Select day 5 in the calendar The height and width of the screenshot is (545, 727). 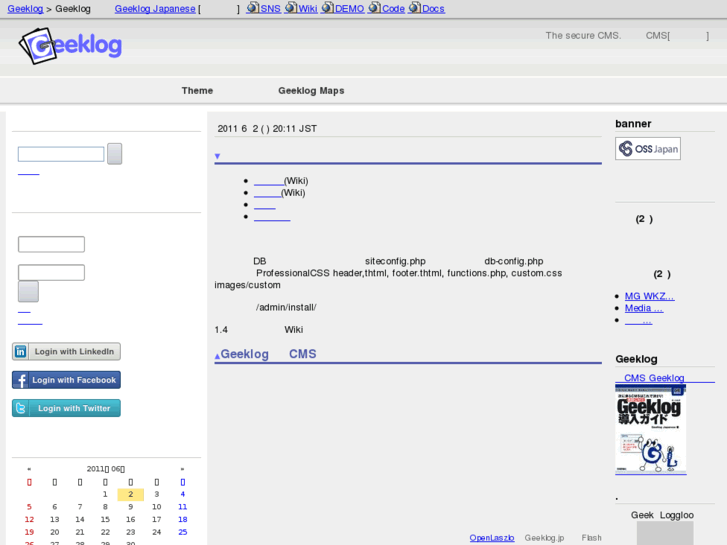pyautogui.click(x=29, y=507)
